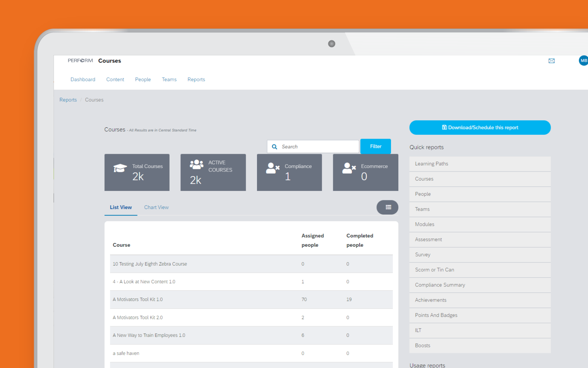Viewport: 588px width, 368px height.
Task: Click the Courses page title in header
Action: [x=110, y=61]
